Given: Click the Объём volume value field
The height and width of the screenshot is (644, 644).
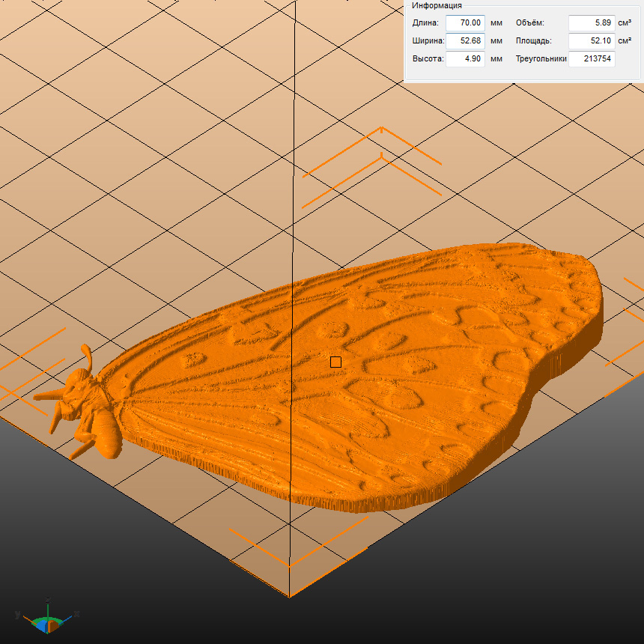Looking at the screenshot, I should (591, 23).
